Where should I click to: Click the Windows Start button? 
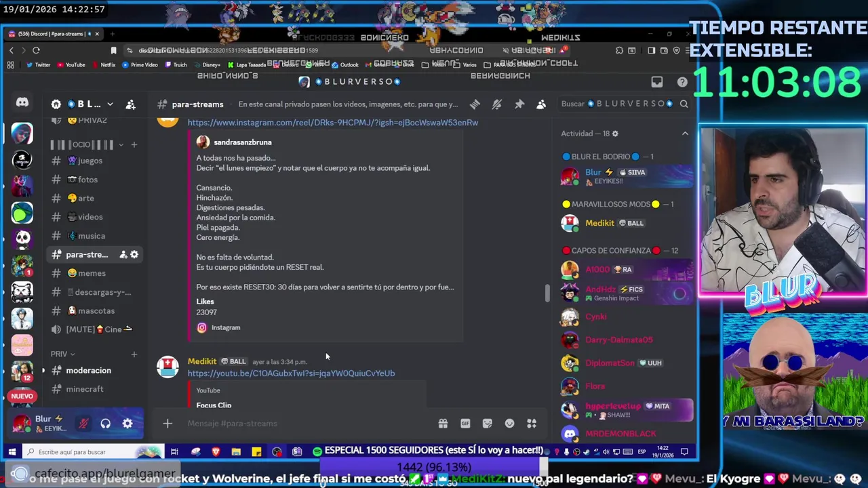(12, 452)
